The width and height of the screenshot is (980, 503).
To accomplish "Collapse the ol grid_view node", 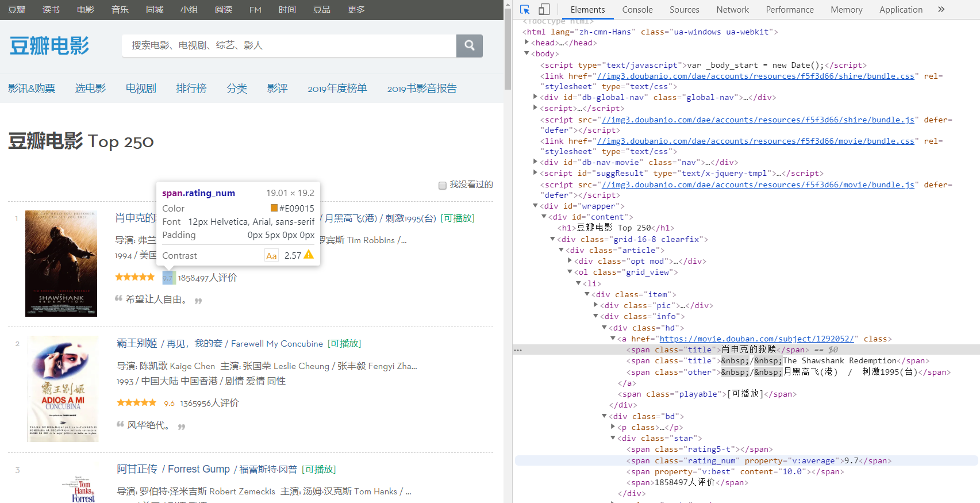I will (x=570, y=272).
